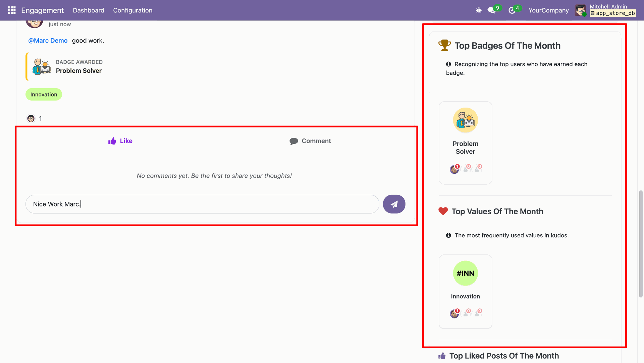Open the YourCompany company switcher

(548, 10)
